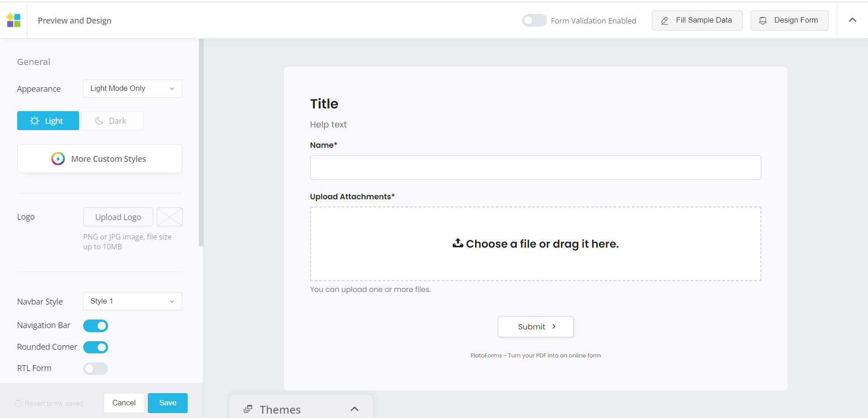
Task: Click the pencil icon in Fill Sample Data
Action: coord(665,21)
